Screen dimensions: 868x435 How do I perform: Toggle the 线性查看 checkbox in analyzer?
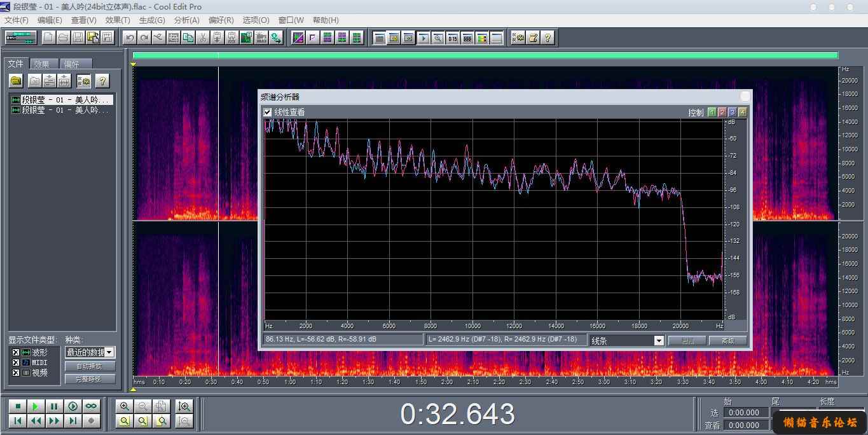click(x=268, y=112)
